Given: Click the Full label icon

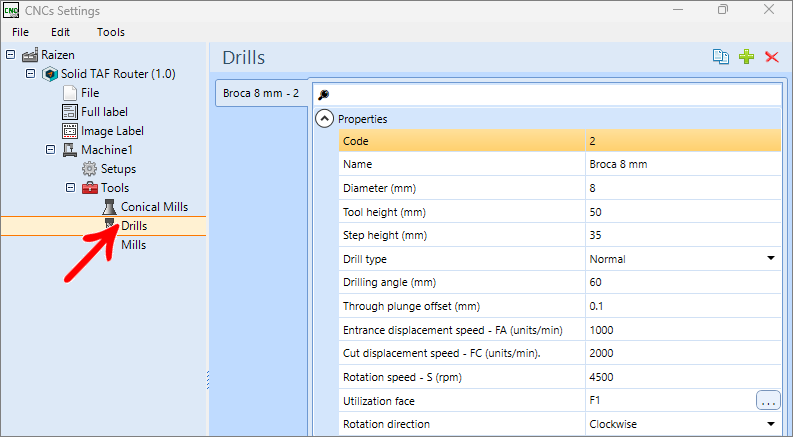Looking at the screenshot, I should (x=69, y=112).
